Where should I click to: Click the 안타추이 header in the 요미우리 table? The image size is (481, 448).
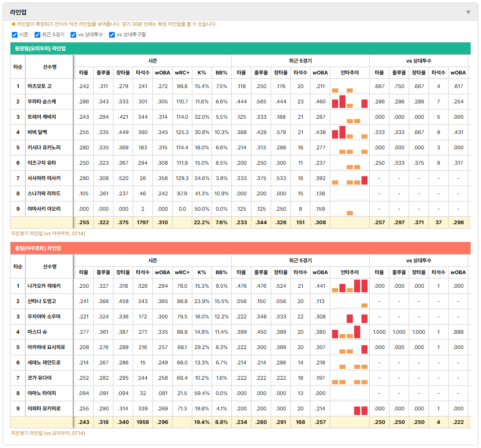350,73
